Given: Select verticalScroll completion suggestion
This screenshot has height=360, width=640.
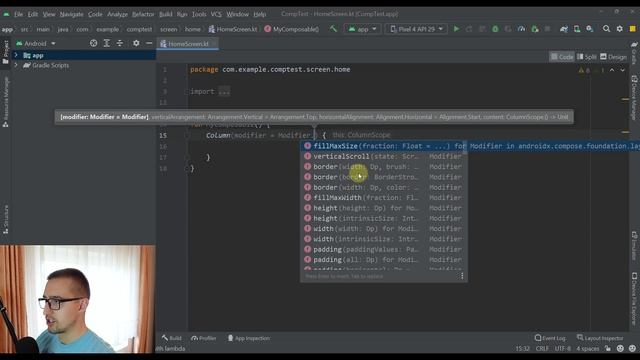Looking at the screenshot, I should tap(384, 156).
